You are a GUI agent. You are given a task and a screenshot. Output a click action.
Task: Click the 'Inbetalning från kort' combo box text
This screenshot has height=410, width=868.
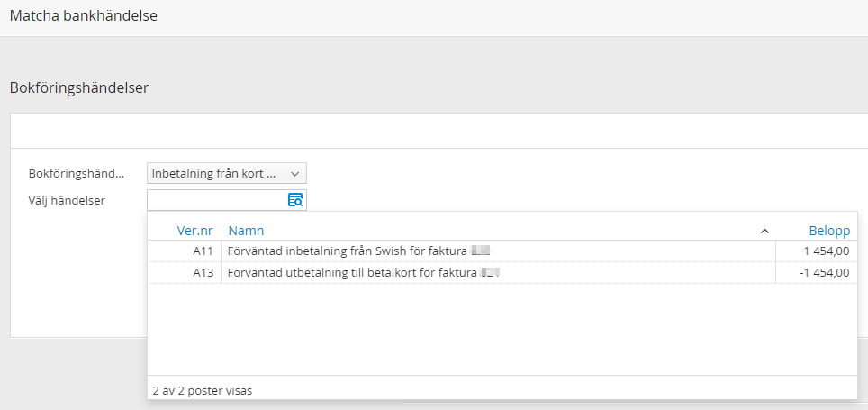tap(214, 174)
